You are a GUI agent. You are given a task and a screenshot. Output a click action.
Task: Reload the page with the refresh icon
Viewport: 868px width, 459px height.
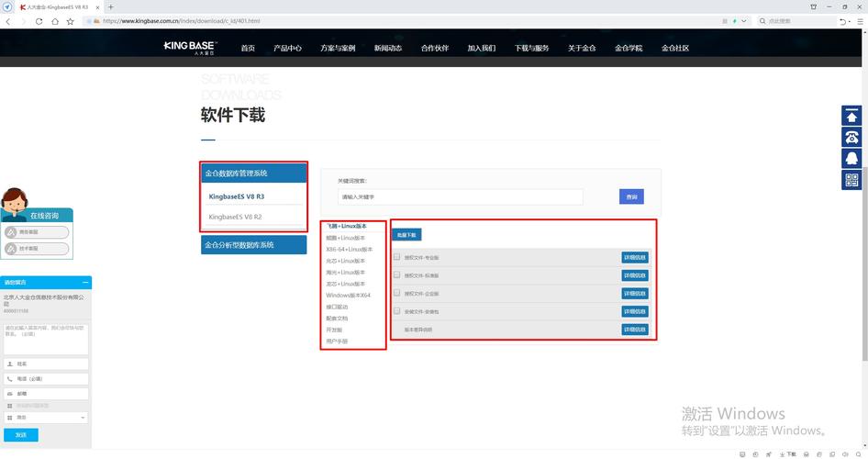coord(39,21)
